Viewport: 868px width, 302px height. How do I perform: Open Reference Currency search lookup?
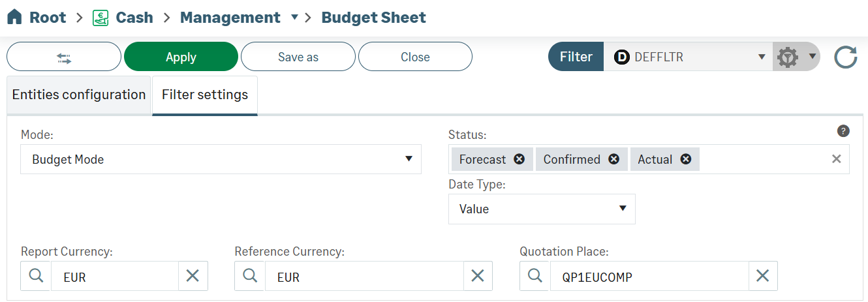tap(250, 276)
